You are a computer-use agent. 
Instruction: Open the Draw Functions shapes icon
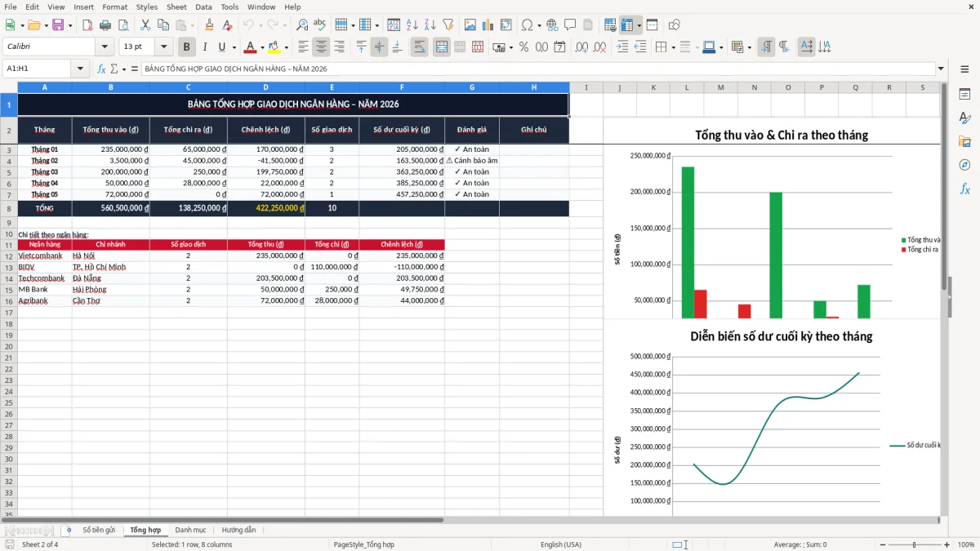(675, 25)
